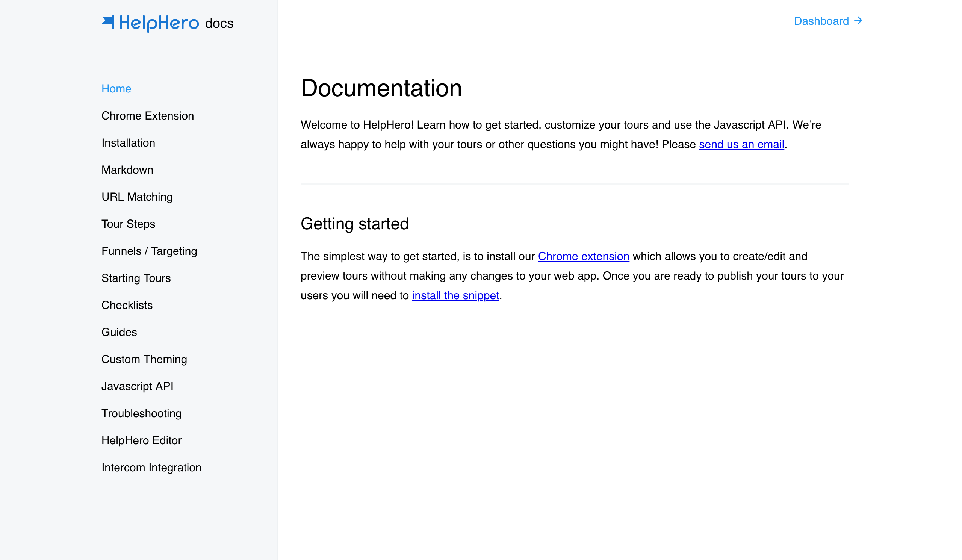Navigate to Installation page
Image resolution: width=962 pixels, height=560 pixels.
[x=128, y=143]
